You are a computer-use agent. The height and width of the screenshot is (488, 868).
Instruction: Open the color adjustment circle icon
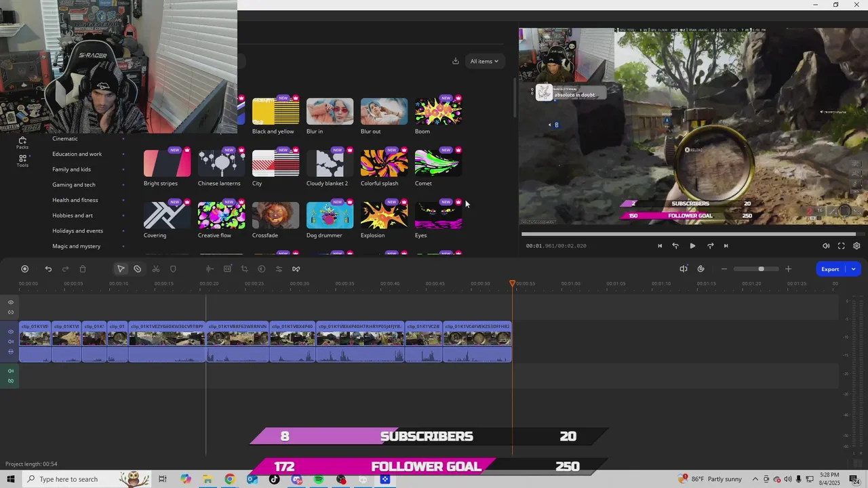(x=262, y=269)
